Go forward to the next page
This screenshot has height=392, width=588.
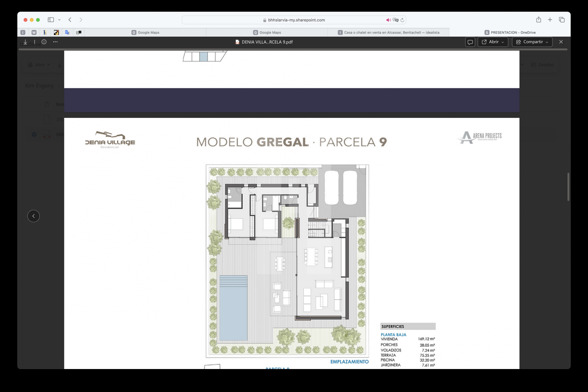pos(81,20)
